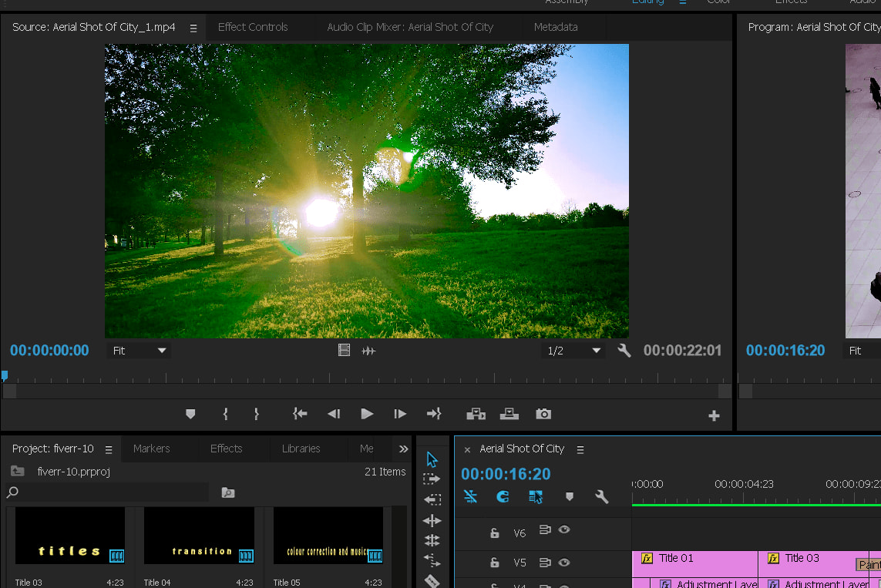Hide the V5 track with eye icon
The image size is (881, 588).
(564, 563)
